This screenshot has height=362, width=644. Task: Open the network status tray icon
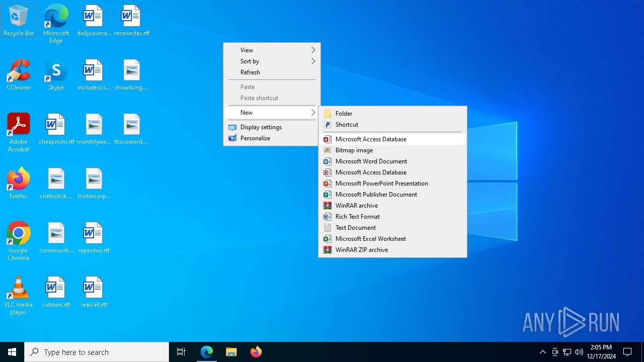[567, 352]
